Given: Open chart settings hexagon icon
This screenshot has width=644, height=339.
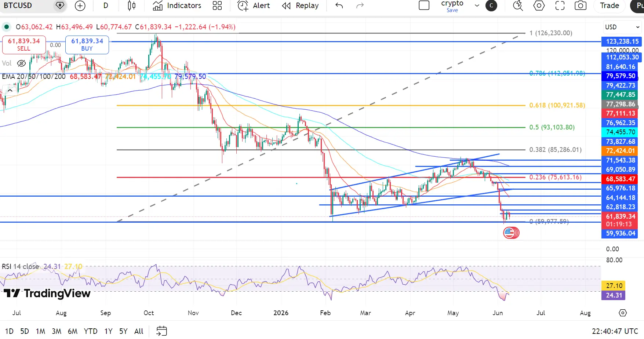Looking at the screenshot, I should click(539, 6).
